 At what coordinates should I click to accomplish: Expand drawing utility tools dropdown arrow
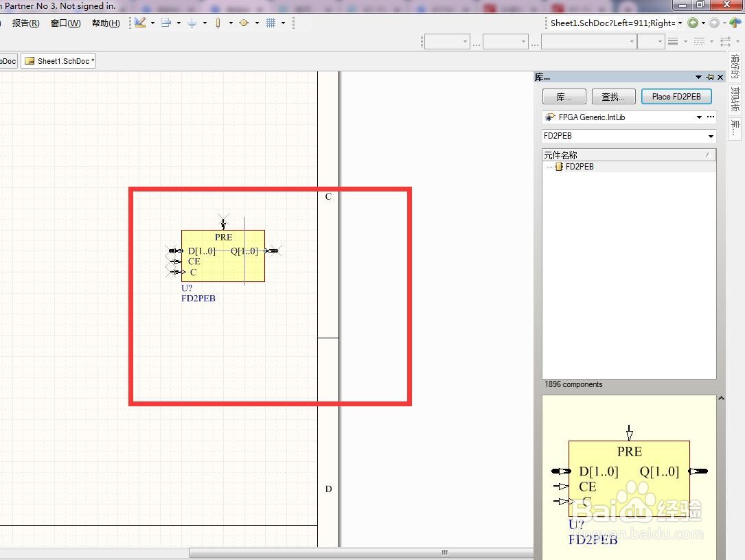coord(152,23)
